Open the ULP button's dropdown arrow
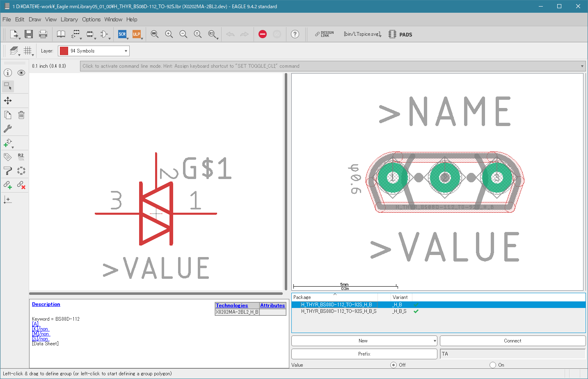Viewport: 588px width, 379px height. pyautogui.click(x=142, y=38)
